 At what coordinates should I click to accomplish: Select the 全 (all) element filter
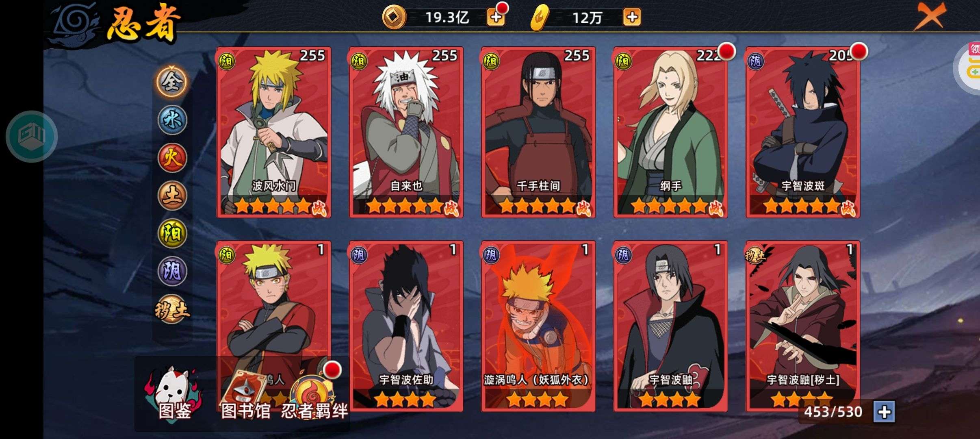pyautogui.click(x=172, y=82)
